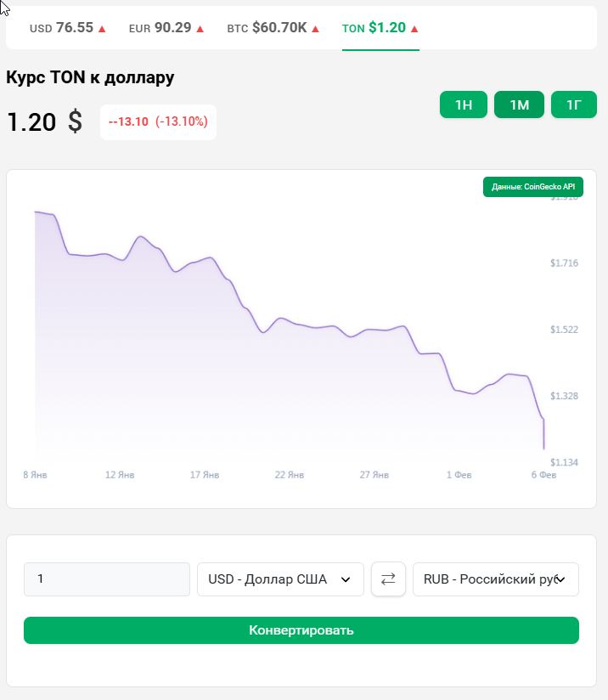The image size is (608, 700).
Task: Click the red arrow beside EUR 90.29
Action: [x=200, y=28]
